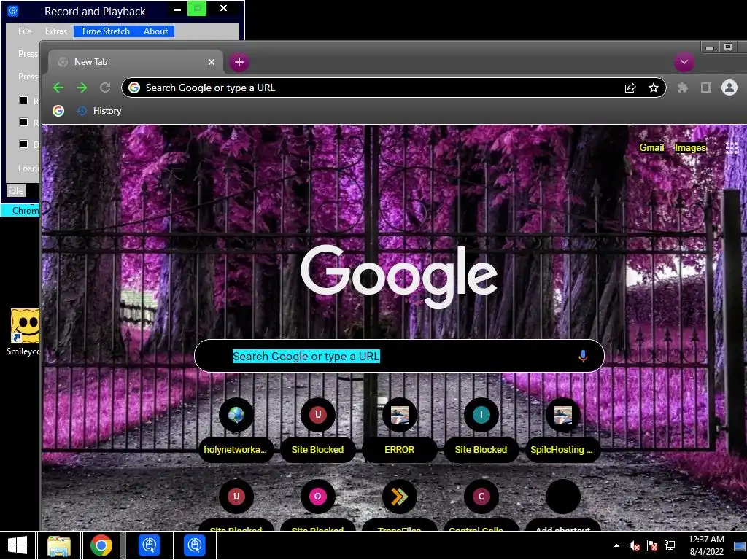The image size is (747, 560).
Task: Open the TransFiles shortcut icon
Action: pos(399,497)
